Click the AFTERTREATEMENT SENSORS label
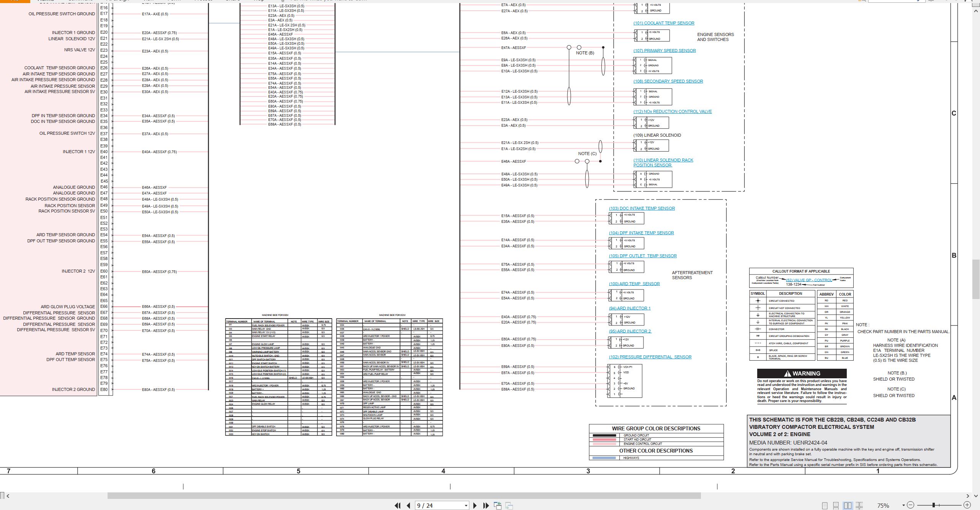Screen dimensions: 980x510 click(x=692, y=275)
